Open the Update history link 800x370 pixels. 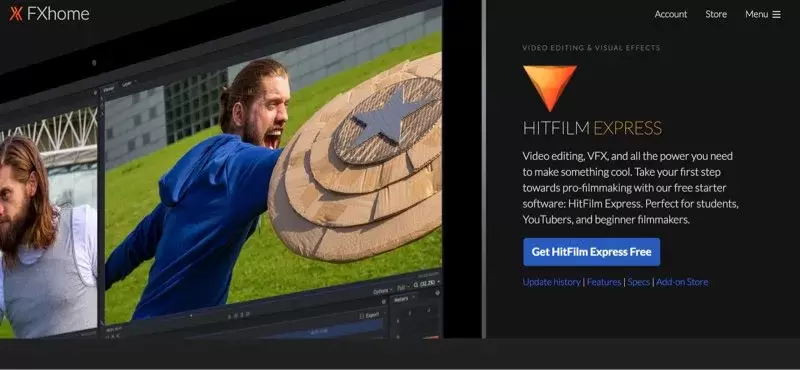point(552,282)
